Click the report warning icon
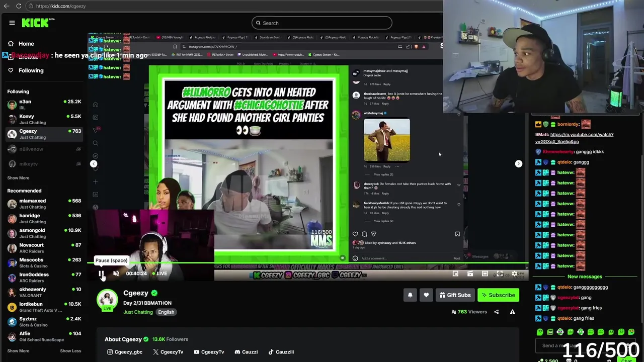 pos(512,312)
